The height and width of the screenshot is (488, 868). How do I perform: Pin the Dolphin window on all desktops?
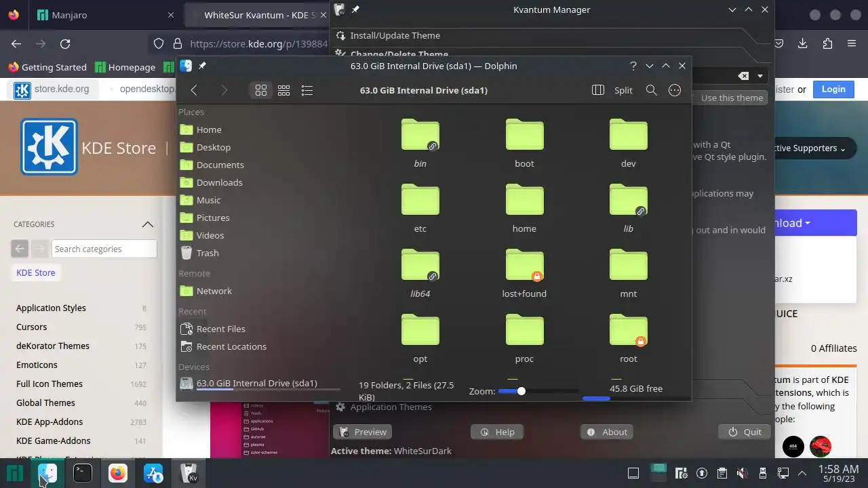point(202,66)
